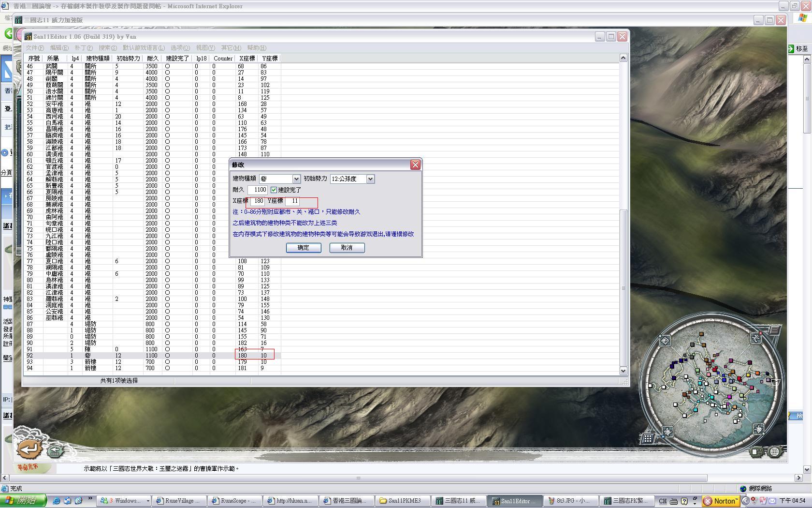Expand the Windows taskbar group dropdown arrow
Image resolution: width=812 pixels, height=508 pixels.
[148, 501]
